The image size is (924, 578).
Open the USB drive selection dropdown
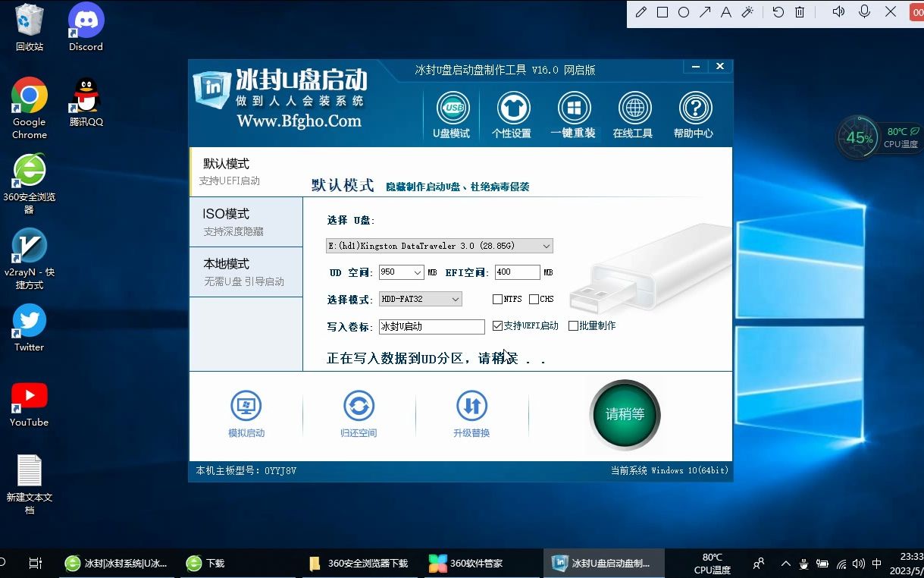544,245
